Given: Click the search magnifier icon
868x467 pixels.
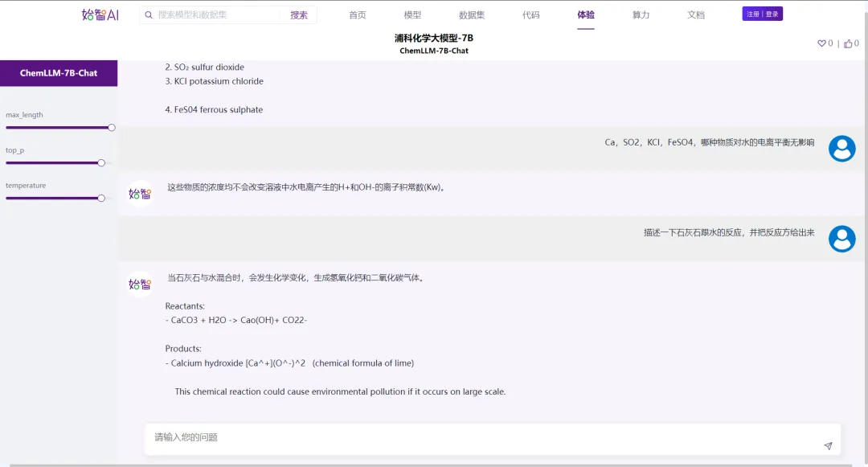Looking at the screenshot, I should click(149, 15).
